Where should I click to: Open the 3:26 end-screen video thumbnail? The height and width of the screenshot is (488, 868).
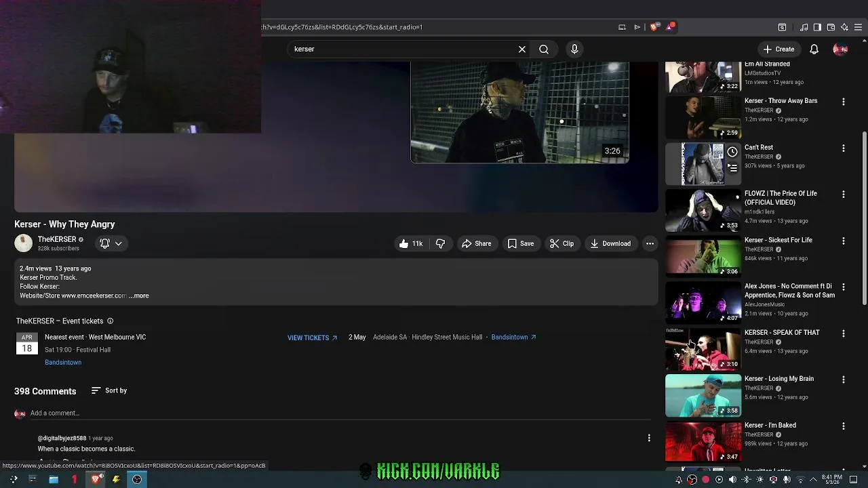519,113
